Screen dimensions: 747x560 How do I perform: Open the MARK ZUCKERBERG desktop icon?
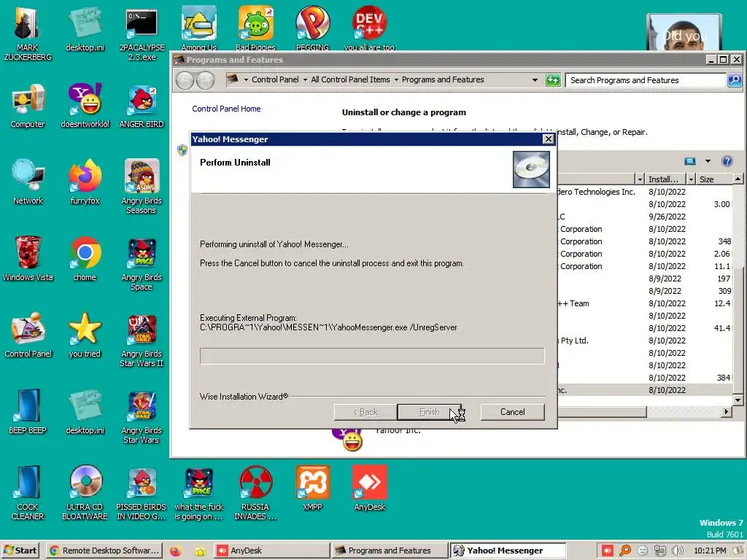[27, 34]
